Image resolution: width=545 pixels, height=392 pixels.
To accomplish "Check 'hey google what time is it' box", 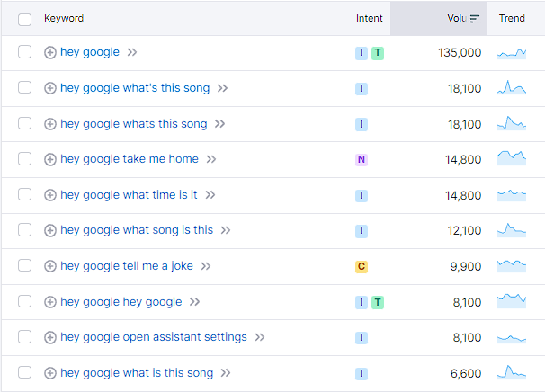I will 24,194.
